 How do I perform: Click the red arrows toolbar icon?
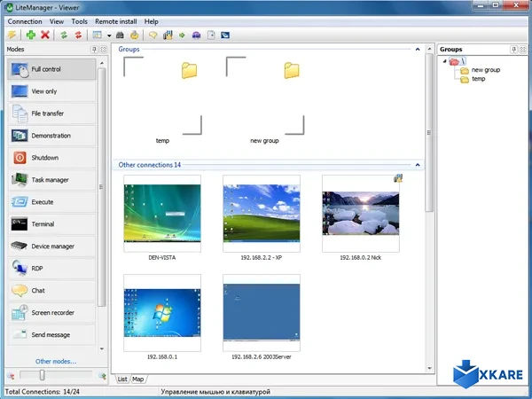78,35
